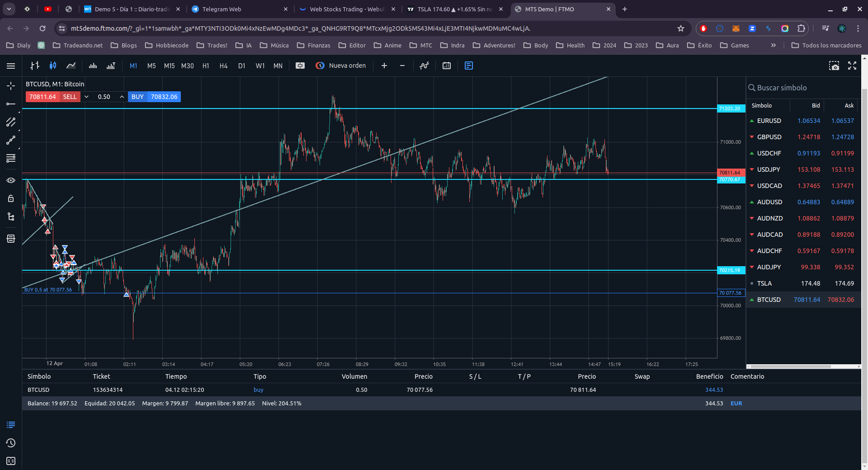This screenshot has width=868, height=470.
Task: Enter fullscreen chart mode
Action: (852, 66)
